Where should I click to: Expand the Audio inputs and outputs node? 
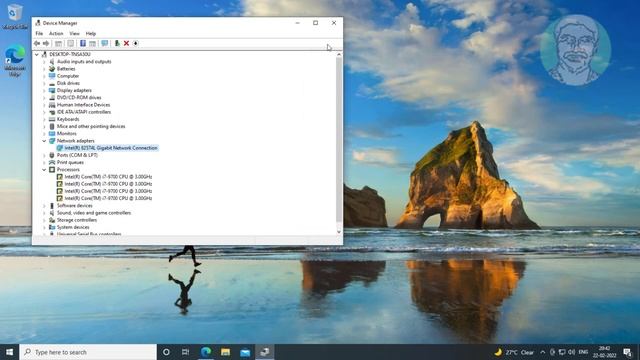[44, 62]
